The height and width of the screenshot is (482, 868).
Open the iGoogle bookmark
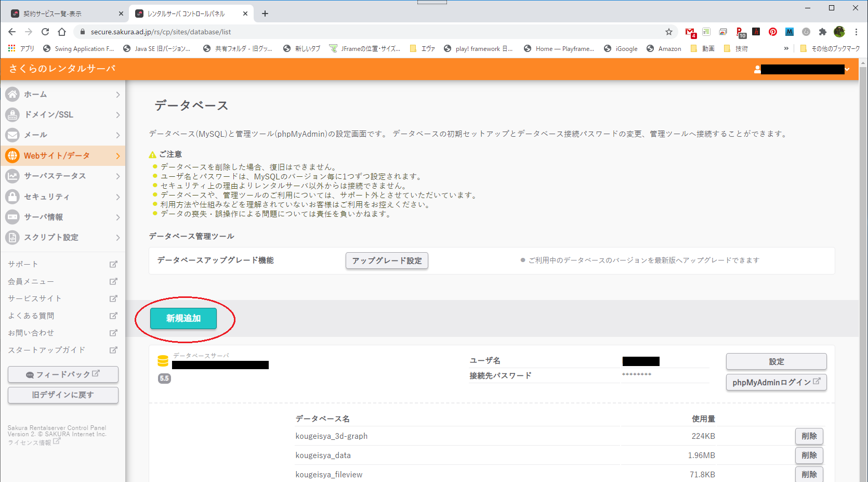[621, 48]
